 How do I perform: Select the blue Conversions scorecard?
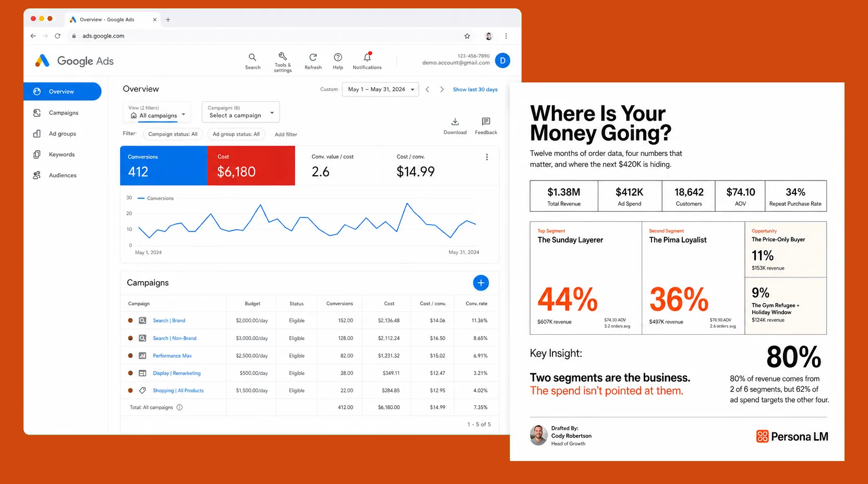164,166
